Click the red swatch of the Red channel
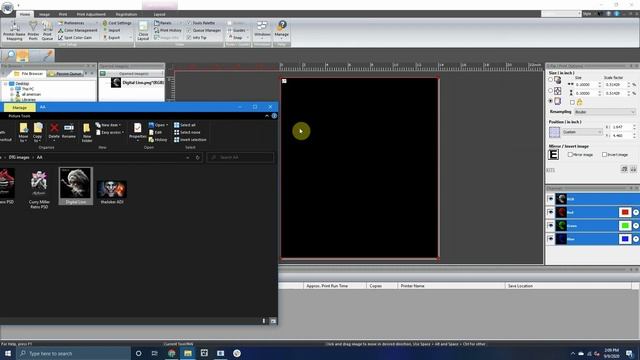Image resolution: width=640 pixels, height=360 pixels. point(624,212)
